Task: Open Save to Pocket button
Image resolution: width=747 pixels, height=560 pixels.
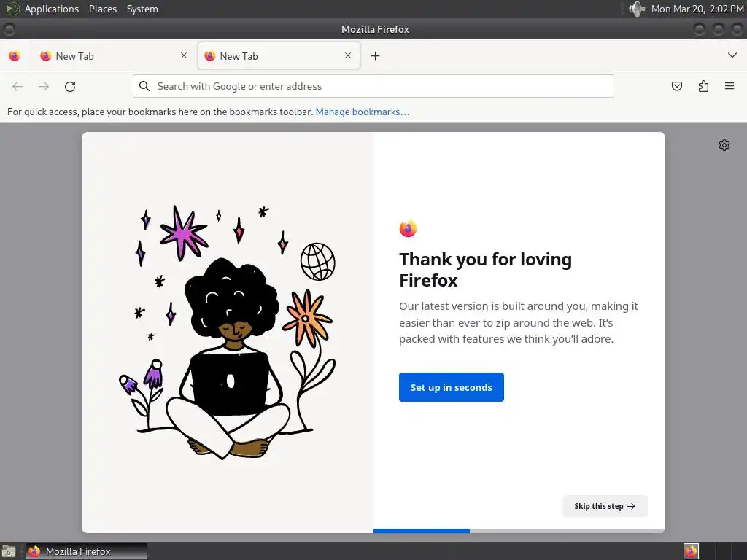Action: point(677,86)
